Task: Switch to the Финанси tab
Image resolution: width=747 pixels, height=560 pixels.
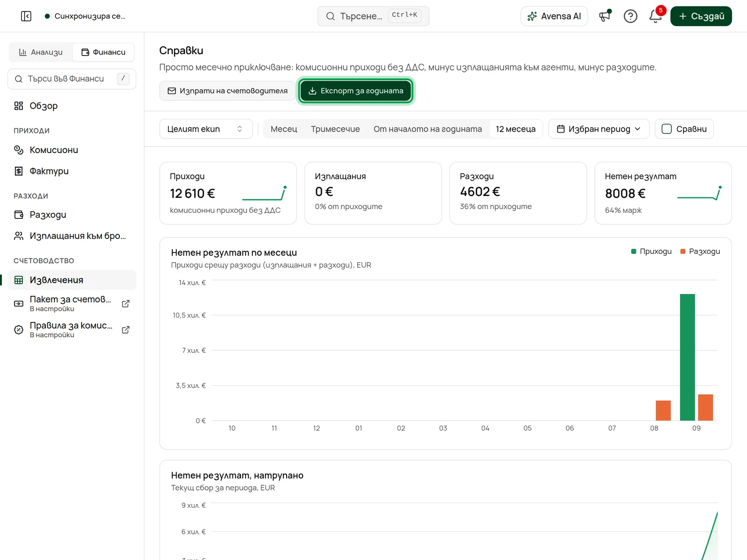Action: (x=103, y=52)
